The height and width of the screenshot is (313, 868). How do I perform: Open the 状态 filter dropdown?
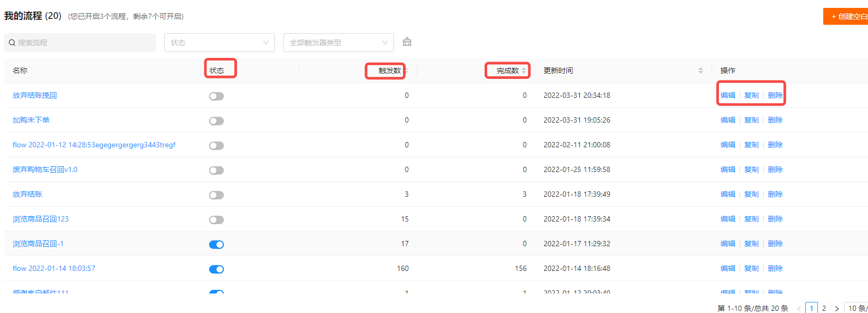point(220,43)
